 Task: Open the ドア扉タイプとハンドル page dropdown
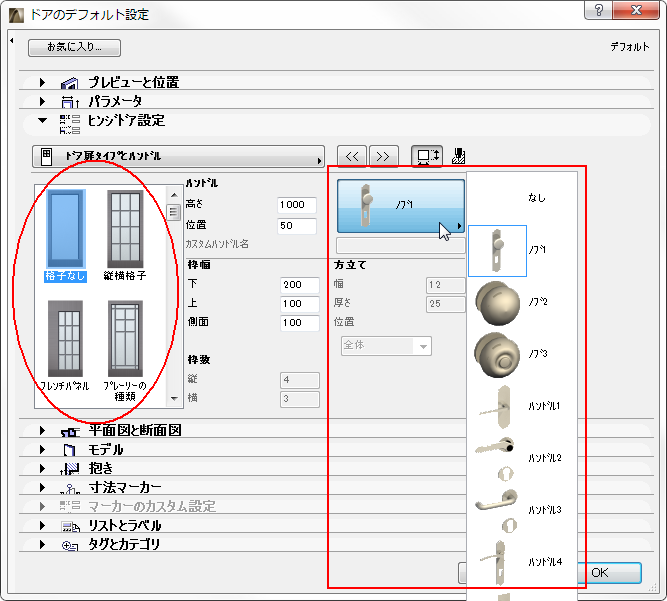(178, 157)
